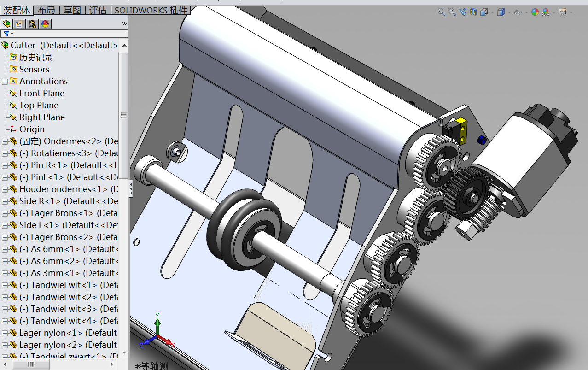This screenshot has width=588, height=370.
Task: Switch to the 装配体 tab
Action: pyautogui.click(x=17, y=10)
